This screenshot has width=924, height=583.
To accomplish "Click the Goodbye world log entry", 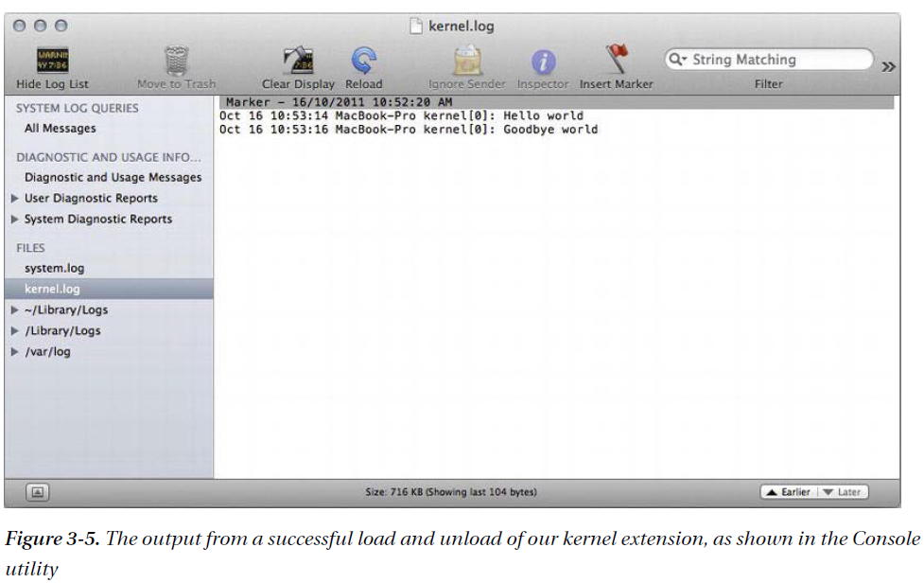I will [x=409, y=129].
